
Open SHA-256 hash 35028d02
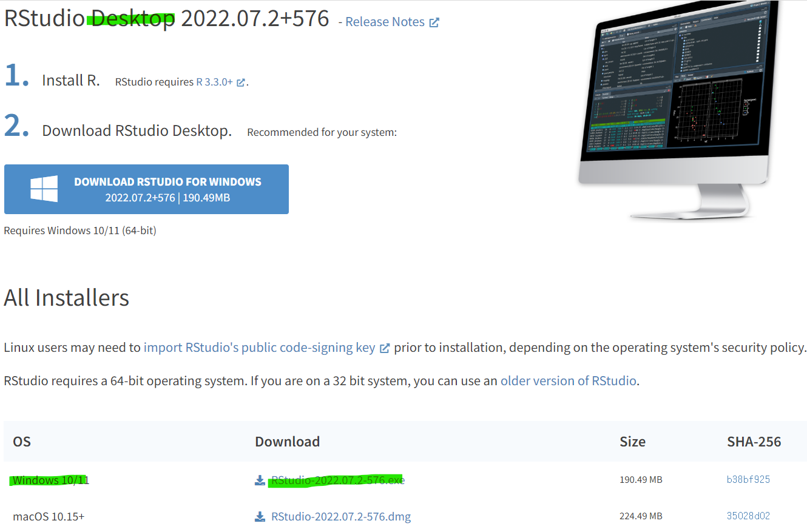748,516
